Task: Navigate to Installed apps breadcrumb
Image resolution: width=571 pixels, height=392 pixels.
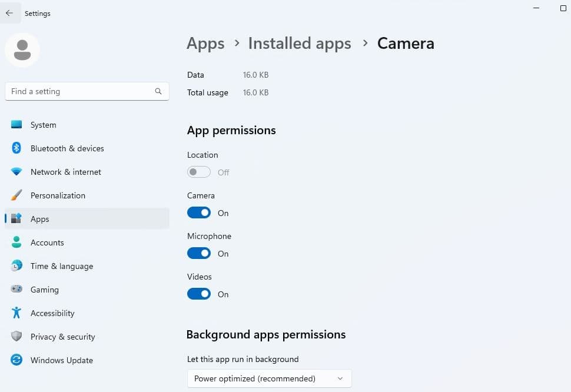Action: tap(299, 44)
